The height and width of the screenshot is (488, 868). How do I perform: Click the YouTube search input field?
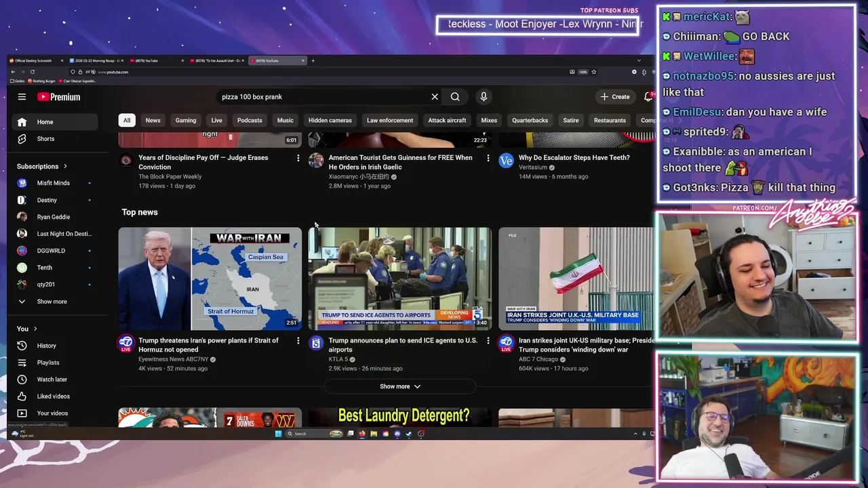[322, 97]
